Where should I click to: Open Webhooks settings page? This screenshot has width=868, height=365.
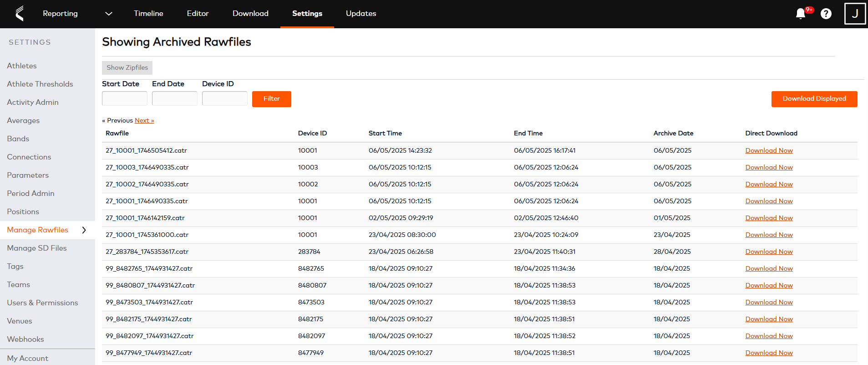pos(25,339)
